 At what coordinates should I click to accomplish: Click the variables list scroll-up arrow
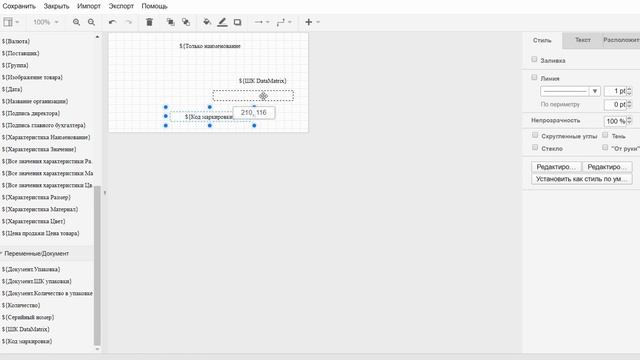[97, 37]
